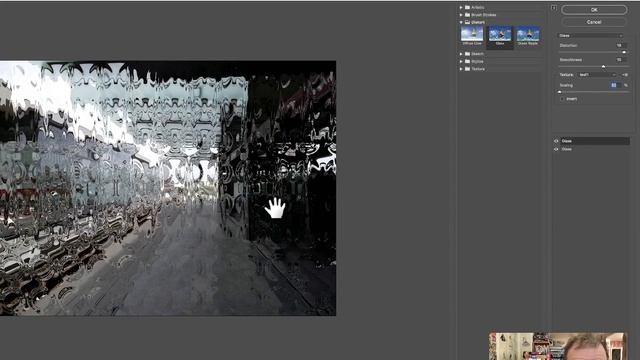Select the Diffuse Glow filter thumbnail
Viewport: 640px width, 360px height.
472,35
